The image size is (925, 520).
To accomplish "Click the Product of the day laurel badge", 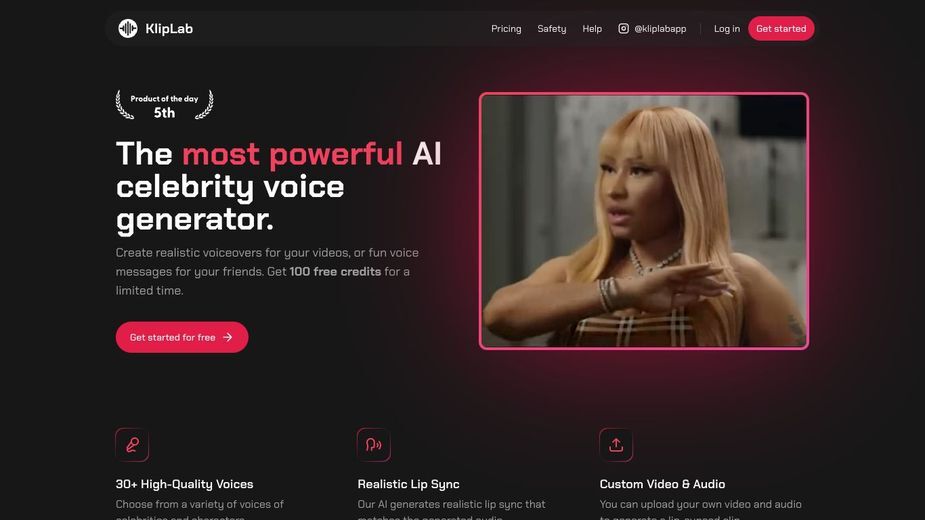I will coord(165,105).
